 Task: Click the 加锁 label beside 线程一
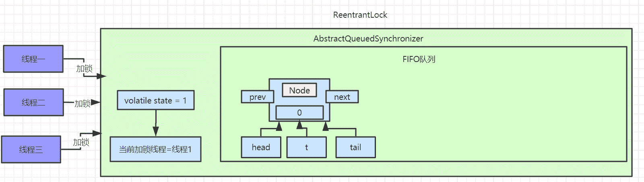coord(84,68)
